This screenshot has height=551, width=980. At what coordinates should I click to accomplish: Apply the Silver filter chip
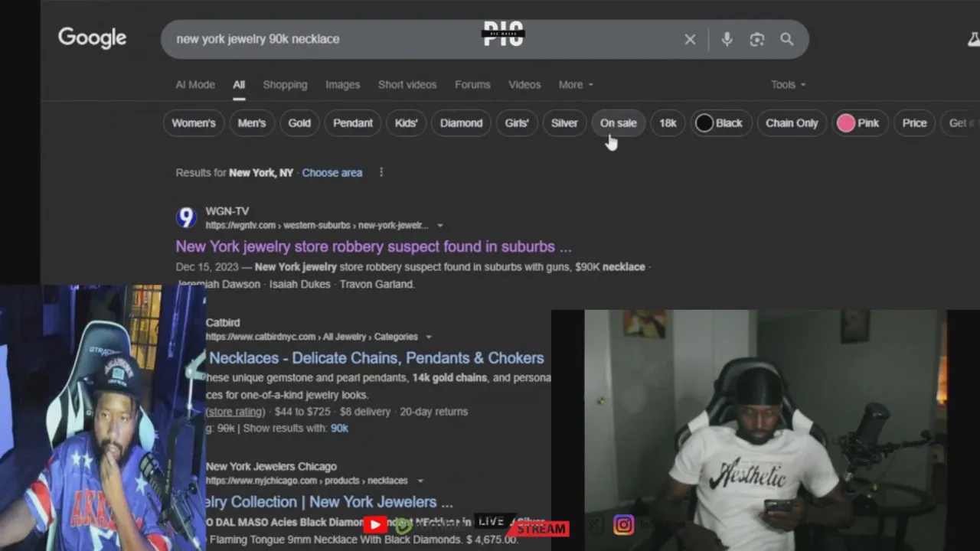point(564,123)
